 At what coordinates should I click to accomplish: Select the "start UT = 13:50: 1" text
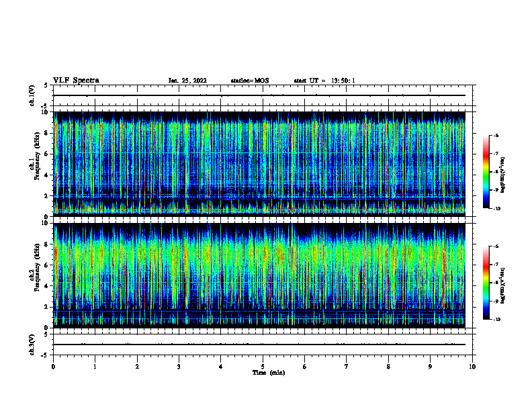(324, 81)
